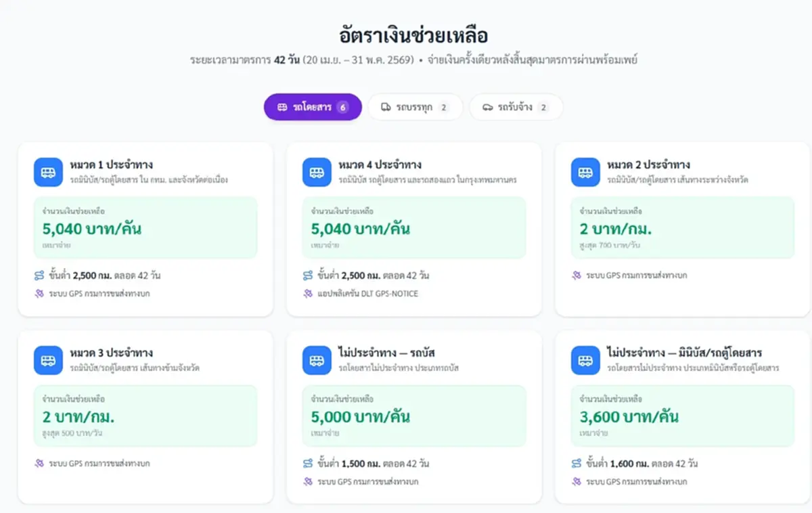Viewport: 812px width, 513px height.
Task: Click the route icon showing ขั้นต่ำ 2,500 กม.
Action: click(x=39, y=275)
